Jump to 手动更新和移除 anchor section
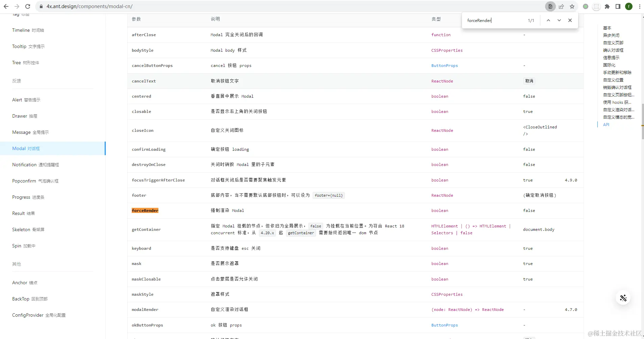The width and height of the screenshot is (644, 339). pos(617,72)
